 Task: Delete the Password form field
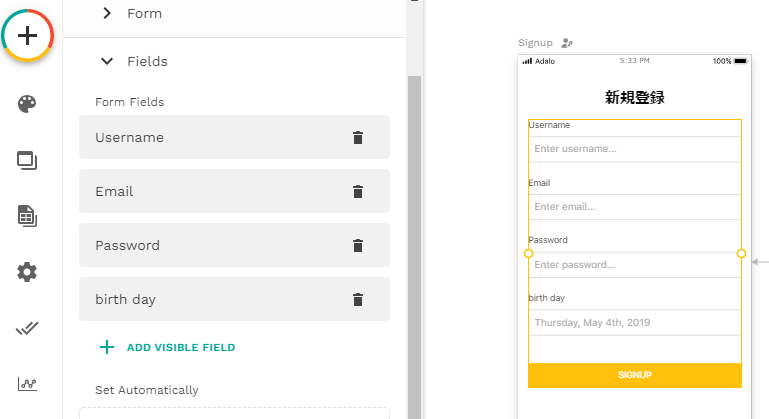pyautogui.click(x=358, y=245)
